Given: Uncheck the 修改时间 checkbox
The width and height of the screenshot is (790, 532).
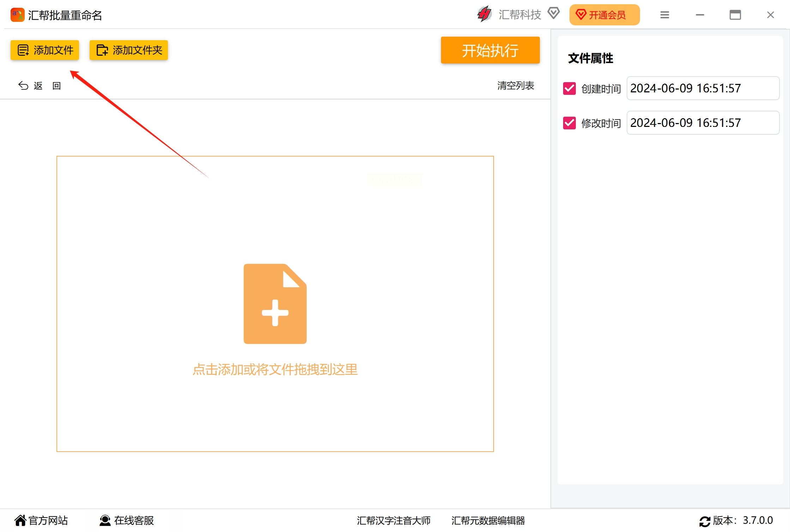Looking at the screenshot, I should click(569, 123).
